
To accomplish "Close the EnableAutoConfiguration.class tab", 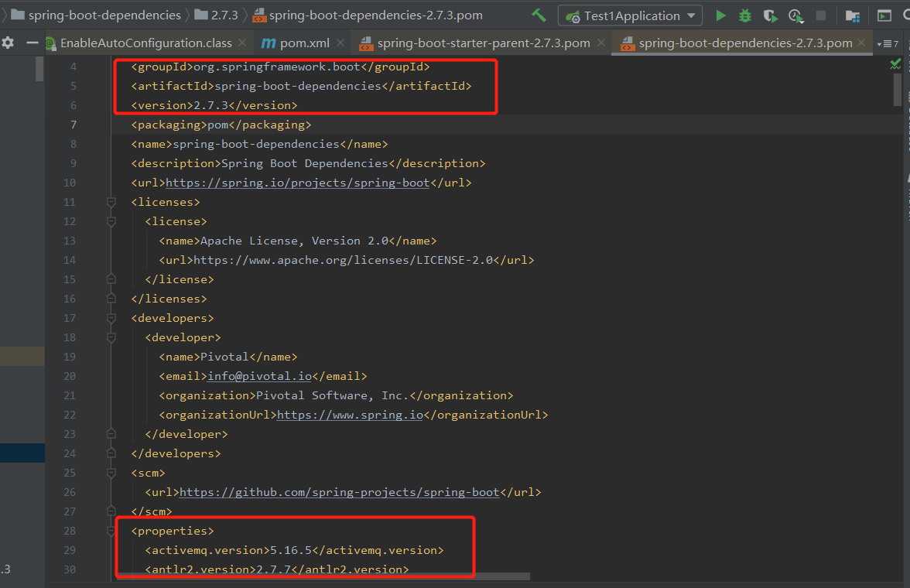I will [242, 43].
